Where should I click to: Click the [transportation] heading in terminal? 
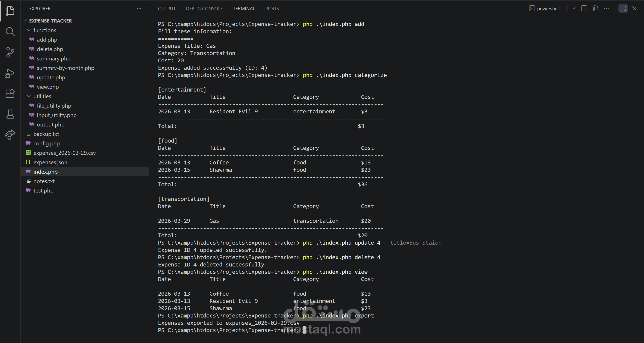pos(184,199)
